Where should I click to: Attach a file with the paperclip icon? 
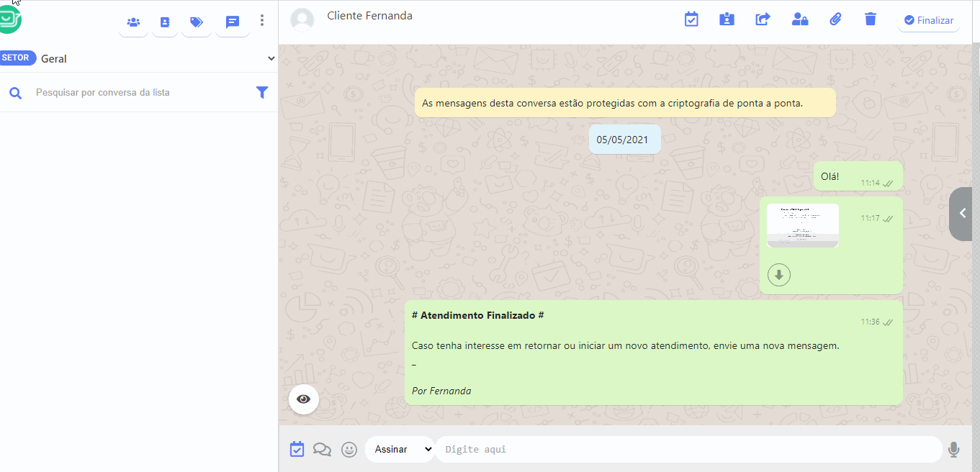835,19
